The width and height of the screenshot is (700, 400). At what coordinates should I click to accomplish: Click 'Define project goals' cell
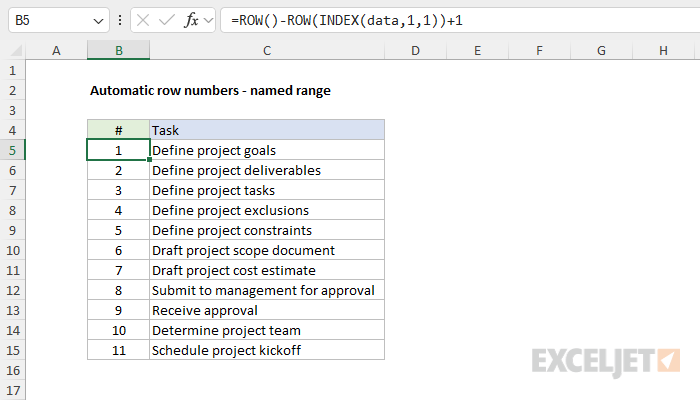[267, 150]
